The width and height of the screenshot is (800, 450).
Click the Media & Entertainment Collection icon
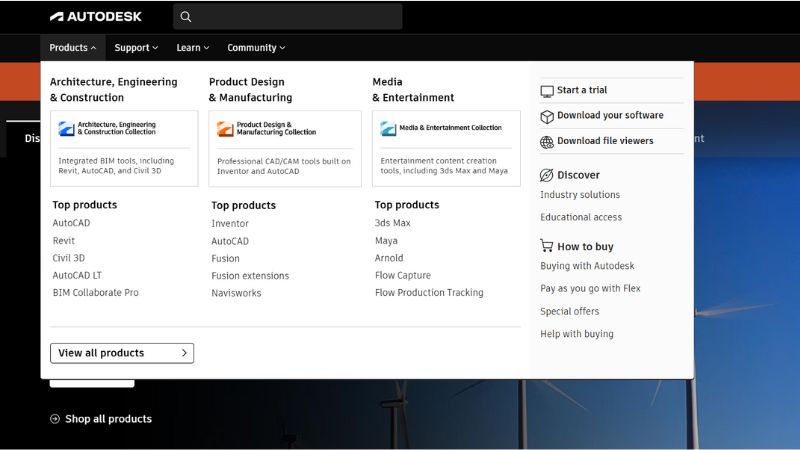388,129
